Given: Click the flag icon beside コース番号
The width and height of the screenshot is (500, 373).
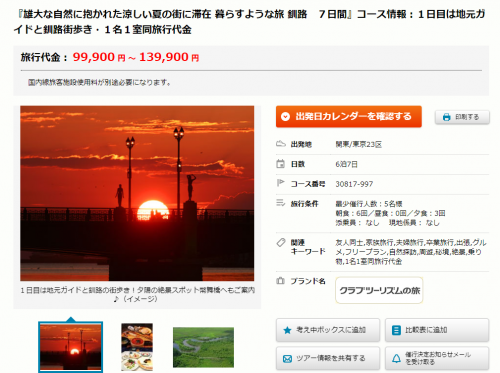Looking at the screenshot, I should [281, 183].
